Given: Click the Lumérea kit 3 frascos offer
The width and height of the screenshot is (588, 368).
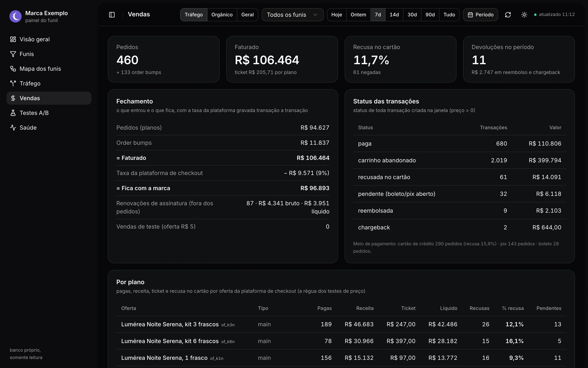Looking at the screenshot, I should pos(170,324).
